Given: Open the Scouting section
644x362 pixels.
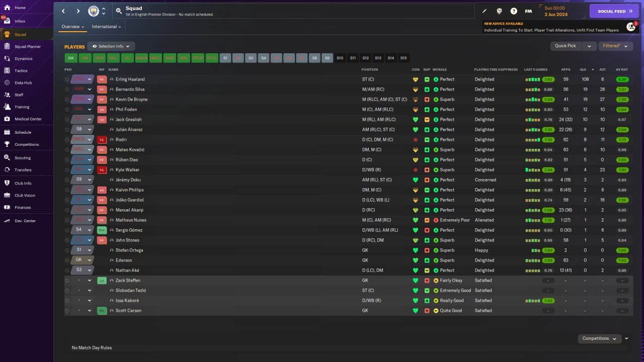Looking at the screenshot, I should [x=22, y=158].
